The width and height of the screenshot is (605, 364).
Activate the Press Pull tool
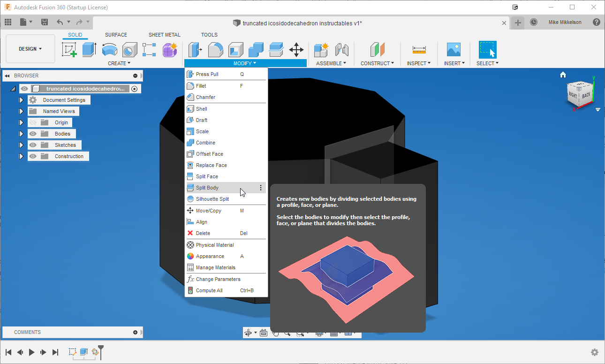coord(195,50)
